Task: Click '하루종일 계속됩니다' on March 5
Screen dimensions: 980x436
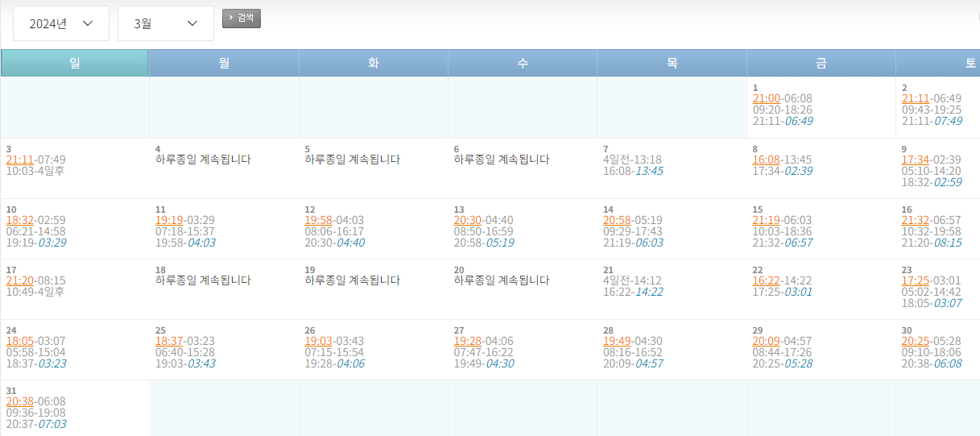Action: pyautogui.click(x=353, y=160)
